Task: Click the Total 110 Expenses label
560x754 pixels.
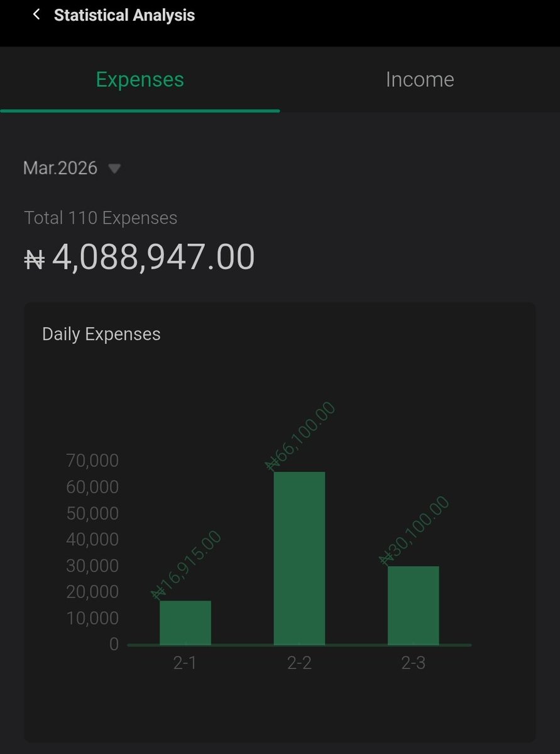Action: pos(101,218)
